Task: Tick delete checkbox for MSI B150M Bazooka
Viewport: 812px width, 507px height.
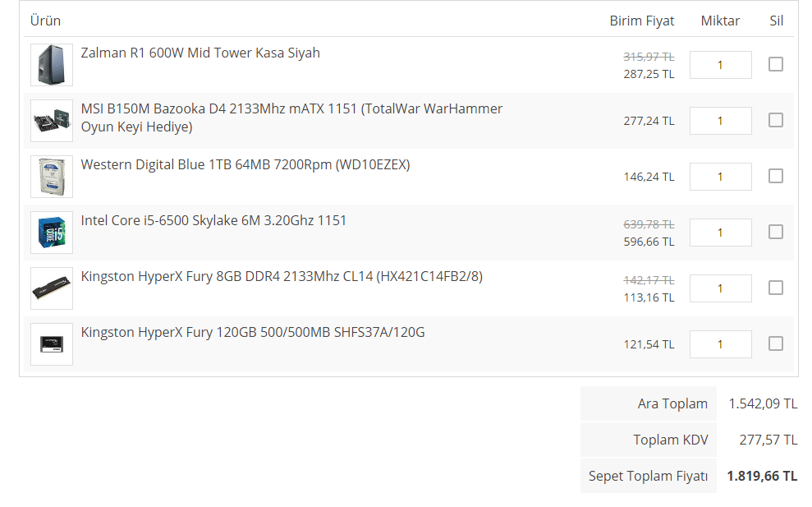Action: (776, 120)
